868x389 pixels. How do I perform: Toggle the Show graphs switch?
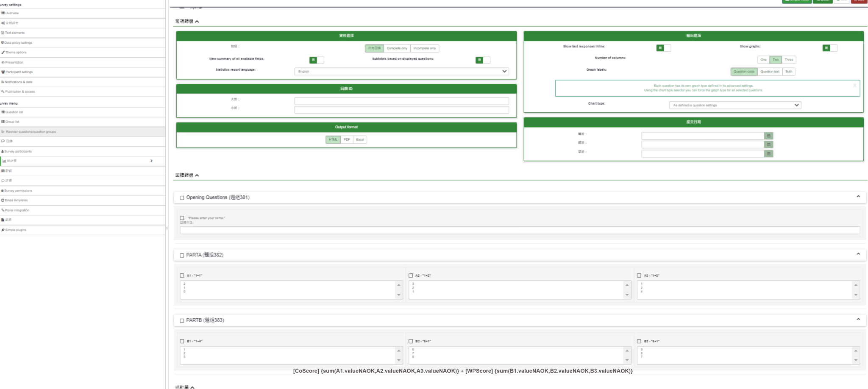tap(829, 48)
